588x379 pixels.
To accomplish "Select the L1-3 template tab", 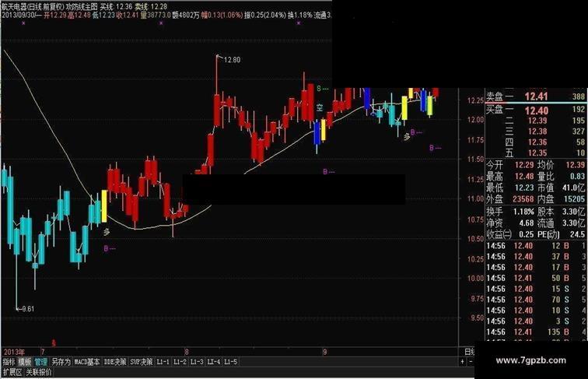I will point(197,362).
